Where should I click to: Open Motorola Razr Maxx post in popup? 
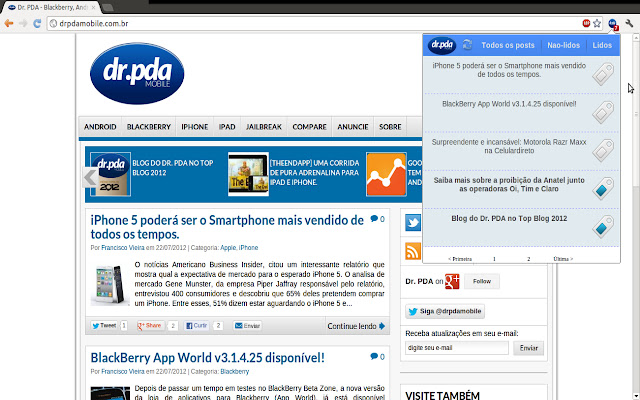pyautogui.click(x=509, y=146)
